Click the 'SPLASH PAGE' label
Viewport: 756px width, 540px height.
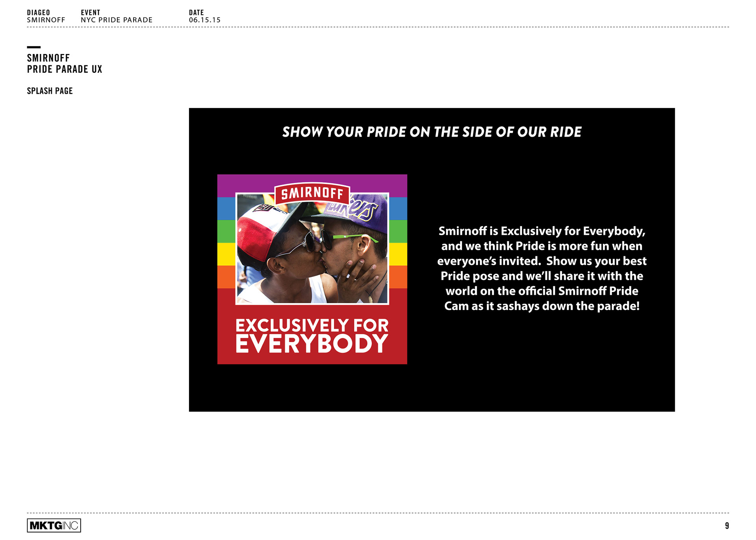pyautogui.click(x=50, y=91)
